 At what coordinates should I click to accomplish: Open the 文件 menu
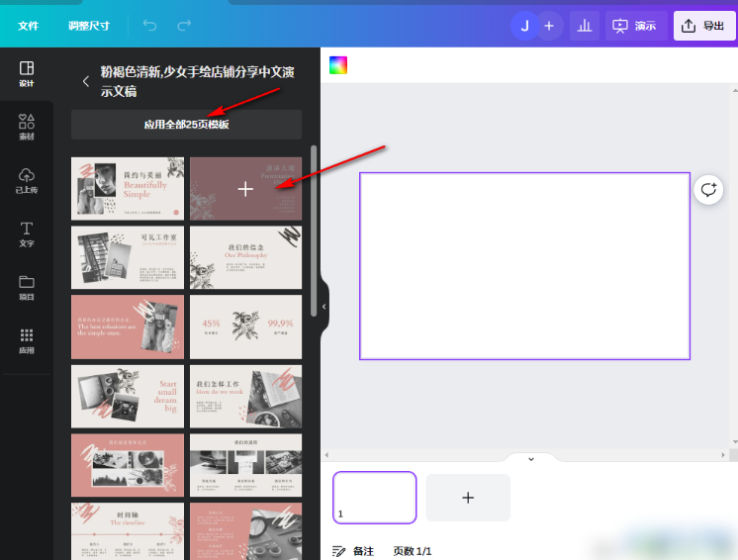[x=29, y=26]
